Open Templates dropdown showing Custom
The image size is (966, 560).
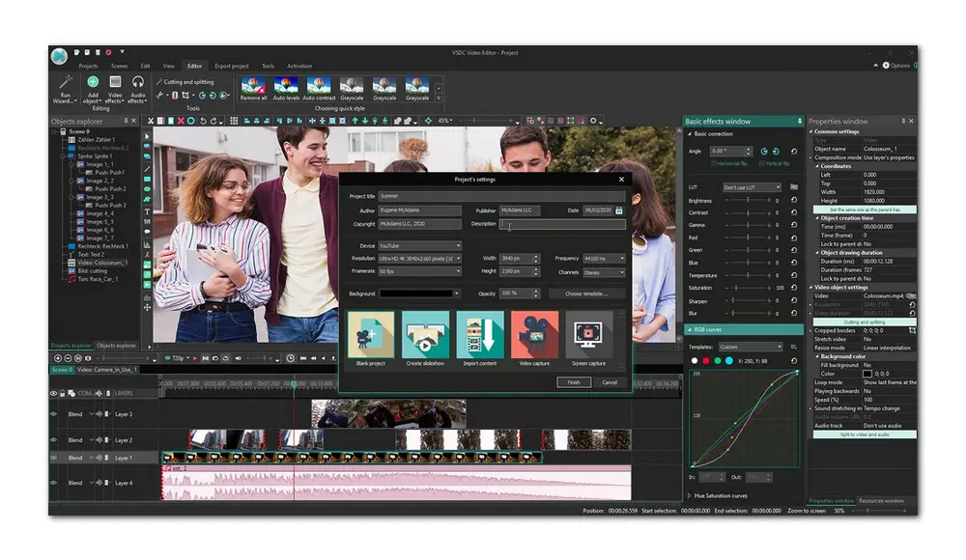(x=751, y=347)
